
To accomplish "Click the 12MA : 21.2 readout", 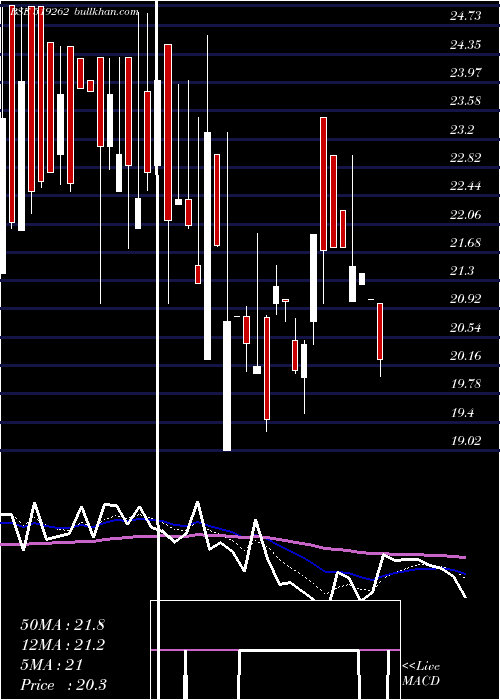I will pyautogui.click(x=62, y=645).
